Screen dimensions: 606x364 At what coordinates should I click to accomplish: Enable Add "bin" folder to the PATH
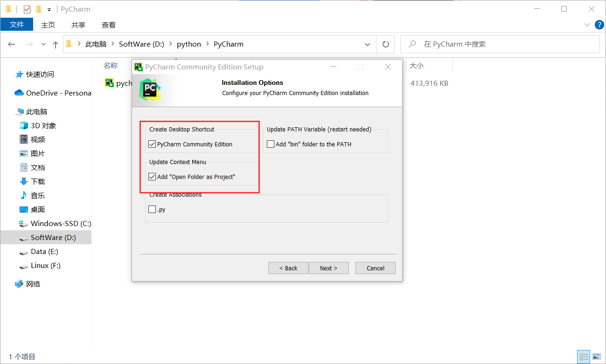click(271, 144)
